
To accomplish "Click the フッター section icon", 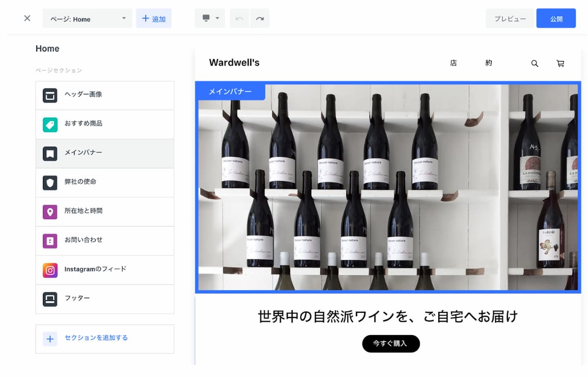I will point(50,299).
